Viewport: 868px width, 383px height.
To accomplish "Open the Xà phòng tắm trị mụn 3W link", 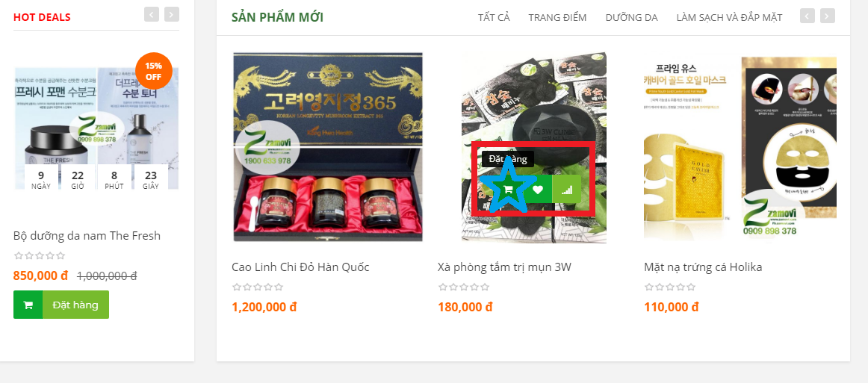I will (504, 267).
